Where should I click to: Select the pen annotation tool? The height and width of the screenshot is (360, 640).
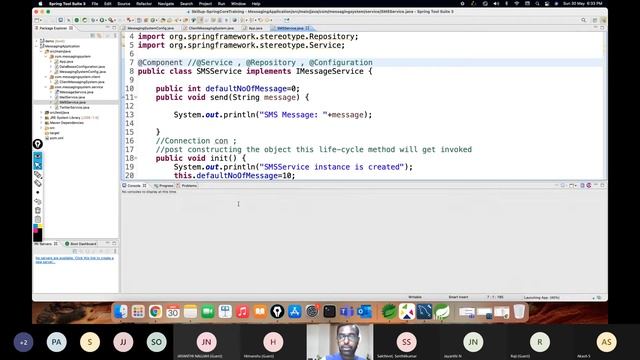coord(38,174)
